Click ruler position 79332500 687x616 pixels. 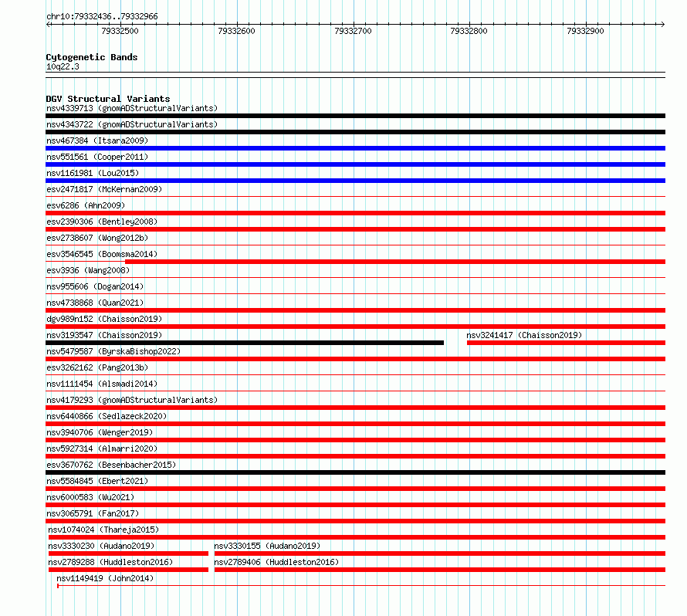tap(120, 31)
